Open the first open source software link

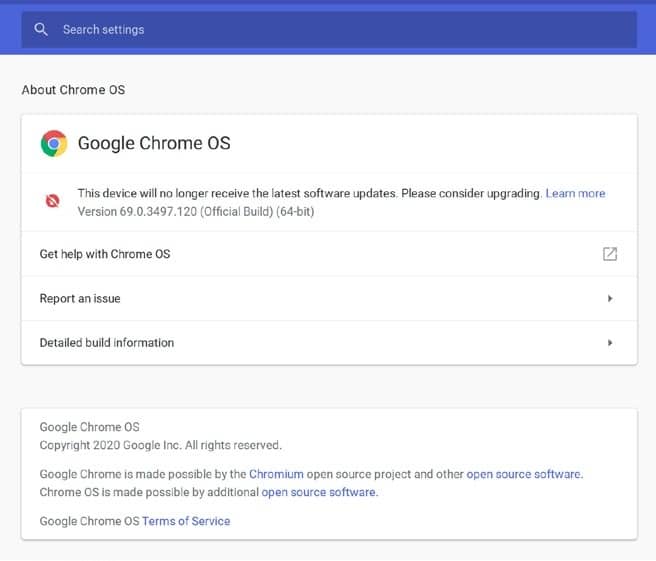(x=524, y=474)
